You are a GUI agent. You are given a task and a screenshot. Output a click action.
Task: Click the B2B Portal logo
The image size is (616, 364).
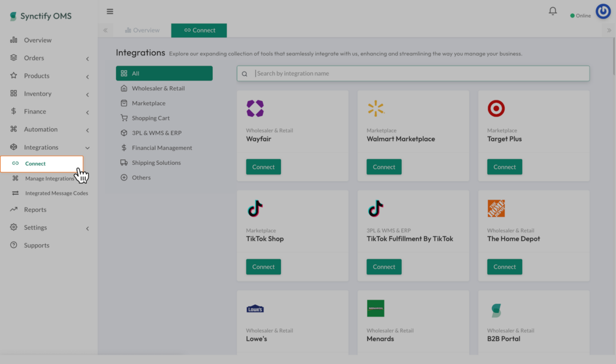[x=496, y=310]
